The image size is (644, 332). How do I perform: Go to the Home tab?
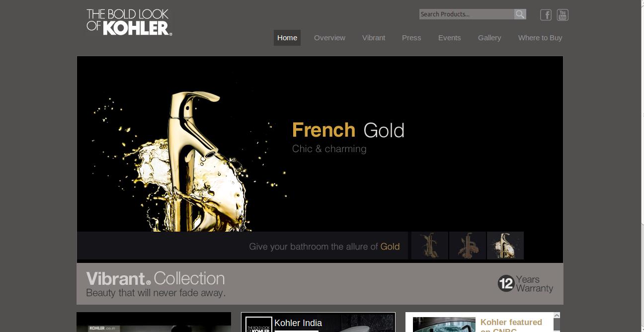point(287,38)
